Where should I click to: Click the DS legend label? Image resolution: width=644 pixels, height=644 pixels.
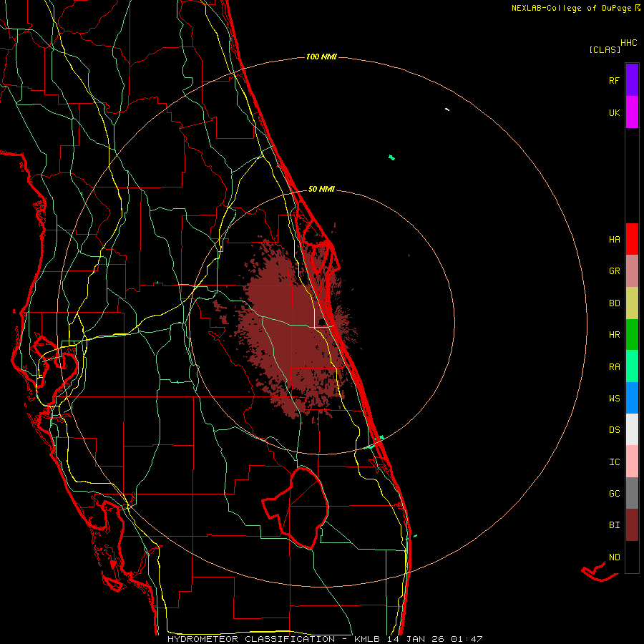point(614,430)
